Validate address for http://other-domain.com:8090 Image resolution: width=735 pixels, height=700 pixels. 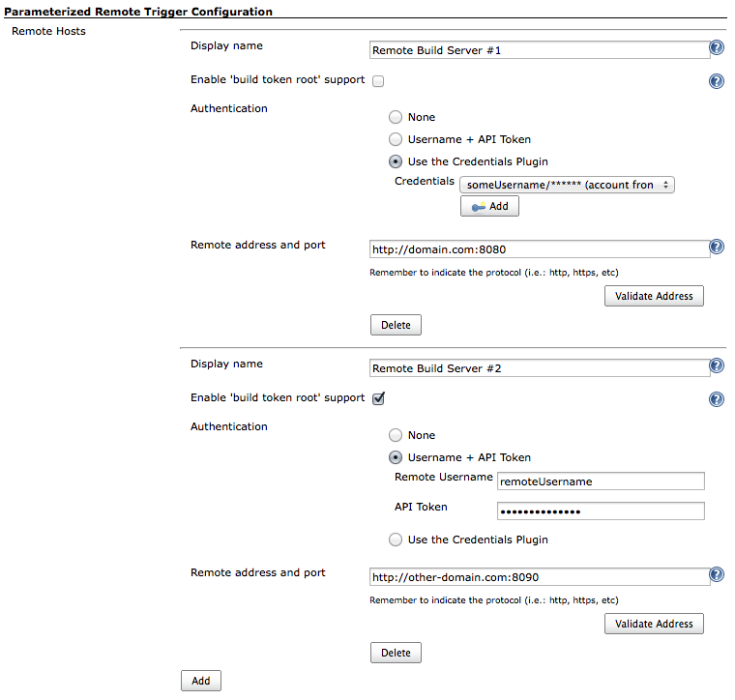coord(654,624)
